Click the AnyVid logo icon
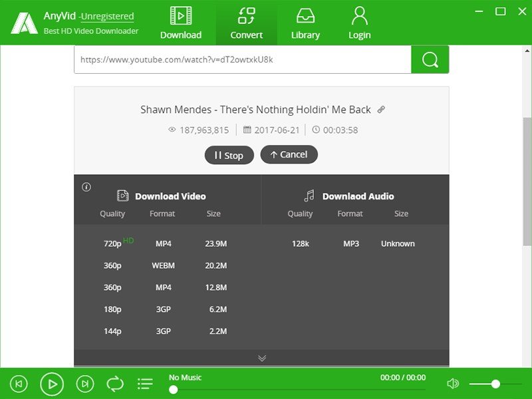Screen dimensions: 532x399 [x=24, y=23]
